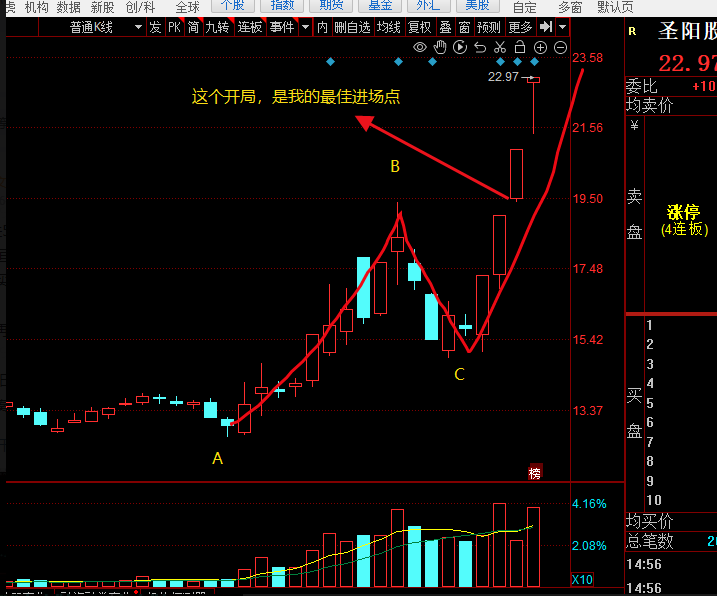This screenshot has width=717, height=596.
Task: Click the red 榜 badge on chart
Action: 535,473
